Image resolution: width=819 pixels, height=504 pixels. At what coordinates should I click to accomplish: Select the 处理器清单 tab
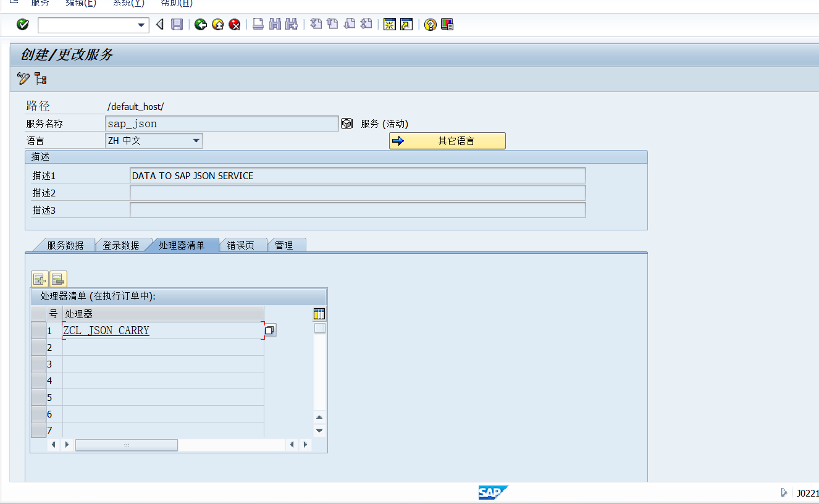[182, 245]
